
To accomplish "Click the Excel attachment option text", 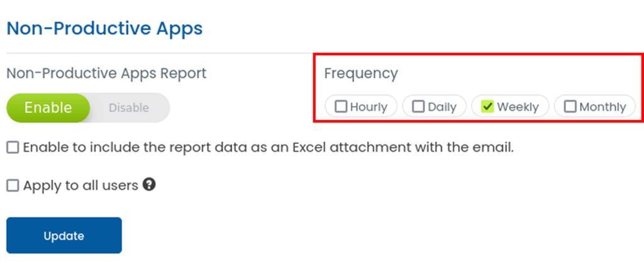I will 269,148.
